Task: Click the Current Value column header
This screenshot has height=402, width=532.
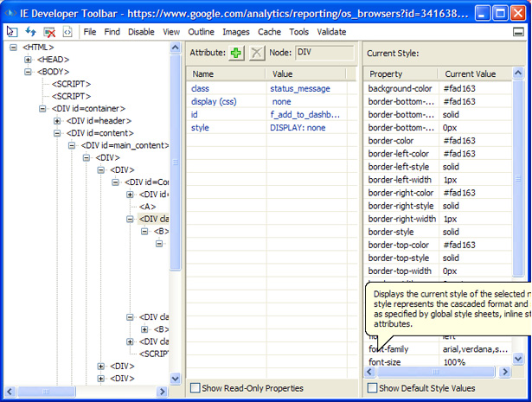Action: coord(475,73)
